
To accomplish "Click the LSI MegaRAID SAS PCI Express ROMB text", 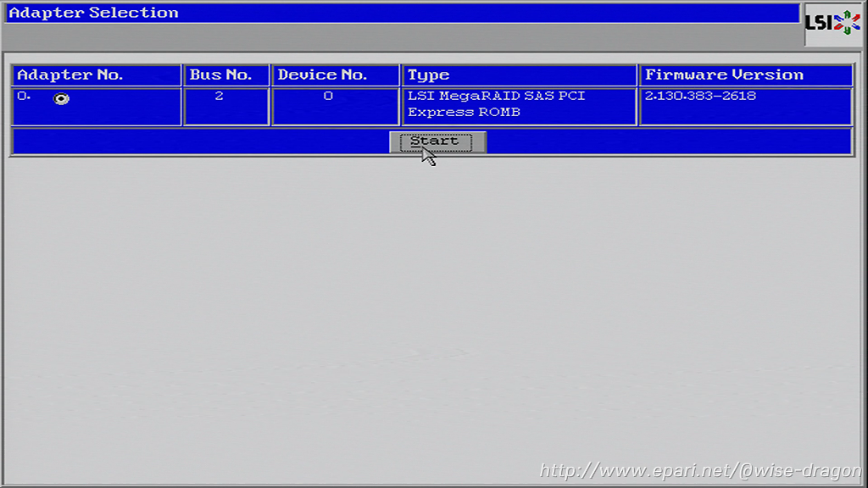I will [496, 103].
